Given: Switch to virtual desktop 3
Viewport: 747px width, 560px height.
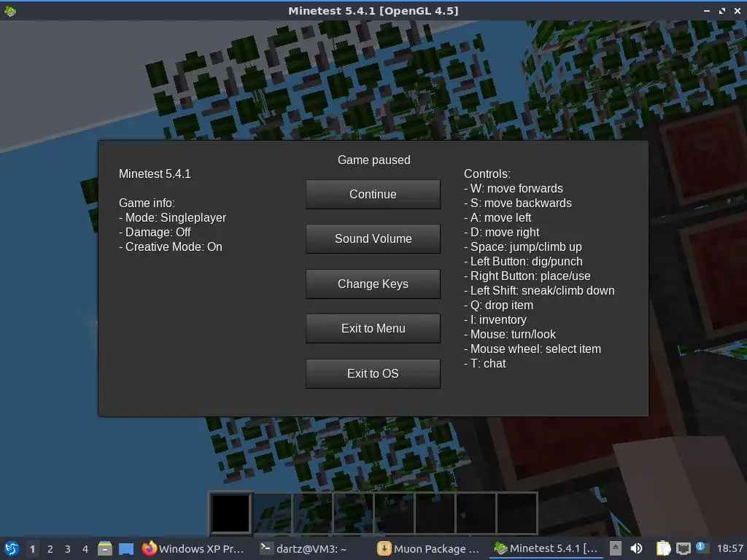Looking at the screenshot, I should (68, 549).
